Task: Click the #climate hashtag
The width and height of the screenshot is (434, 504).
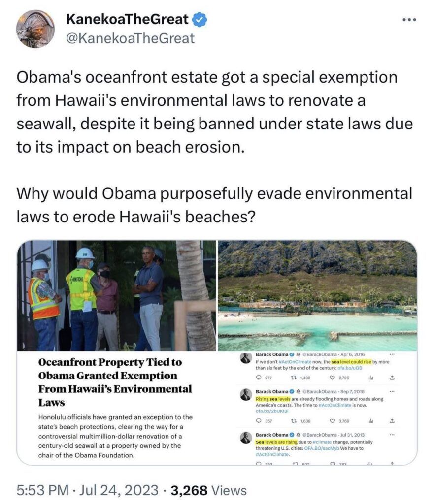Action: pyautogui.click(x=323, y=442)
